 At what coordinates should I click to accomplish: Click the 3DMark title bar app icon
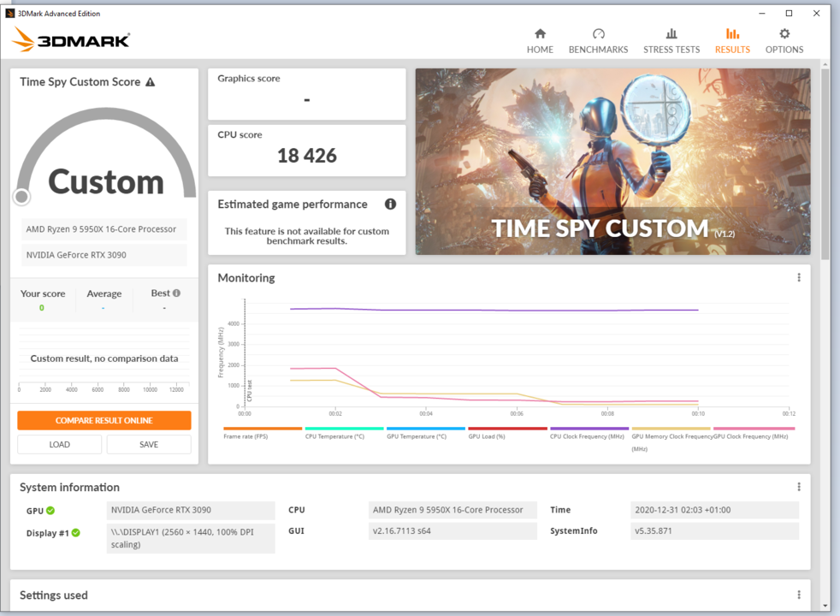pos(9,14)
